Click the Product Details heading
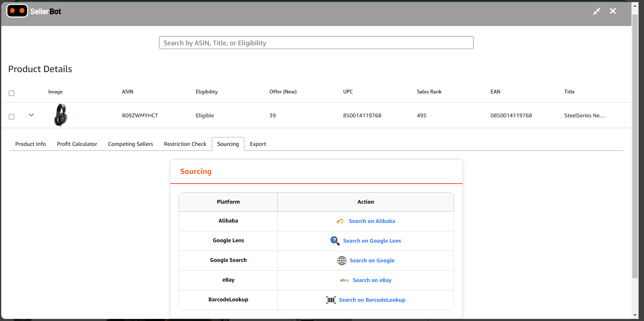This screenshot has height=321, width=644. (x=40, y=69)
